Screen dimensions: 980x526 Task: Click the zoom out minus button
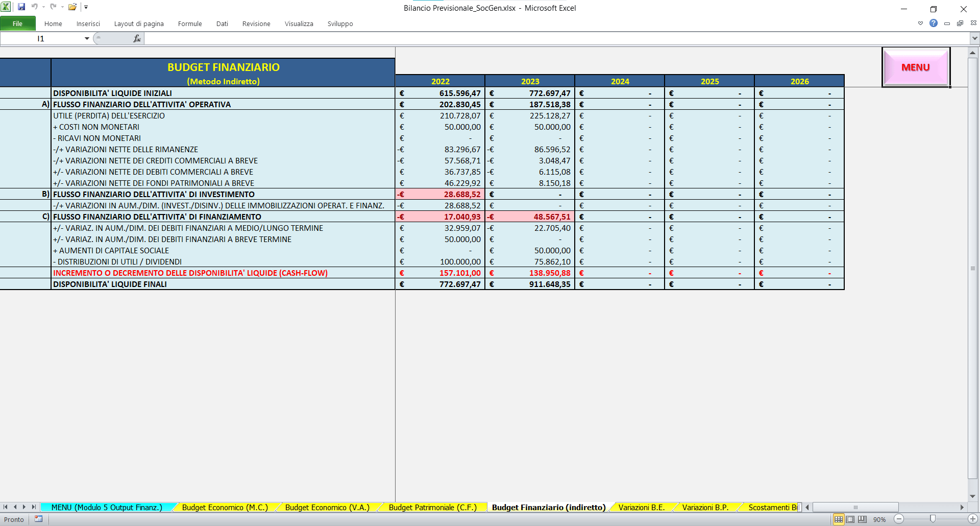(x=899, y=519)
